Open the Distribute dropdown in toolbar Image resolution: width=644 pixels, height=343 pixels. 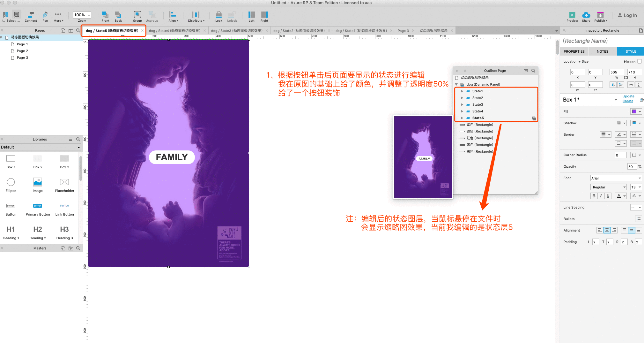coord(196,17)
